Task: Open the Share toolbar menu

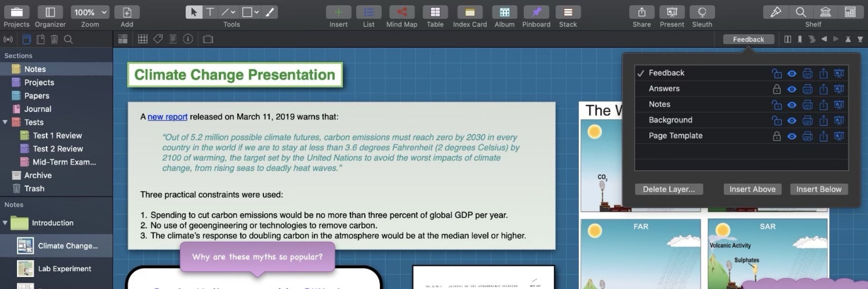Action: click(x=641, y=12)
